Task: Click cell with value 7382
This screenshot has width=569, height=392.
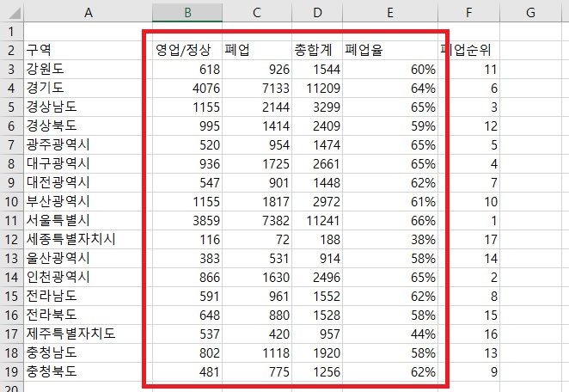Action: (257, 220)
